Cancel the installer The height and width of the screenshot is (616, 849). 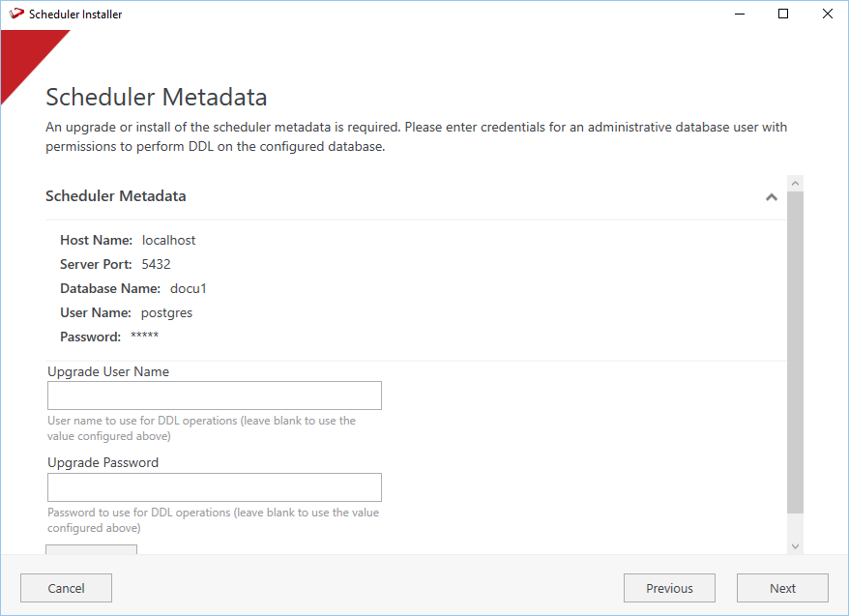(66, 588)
